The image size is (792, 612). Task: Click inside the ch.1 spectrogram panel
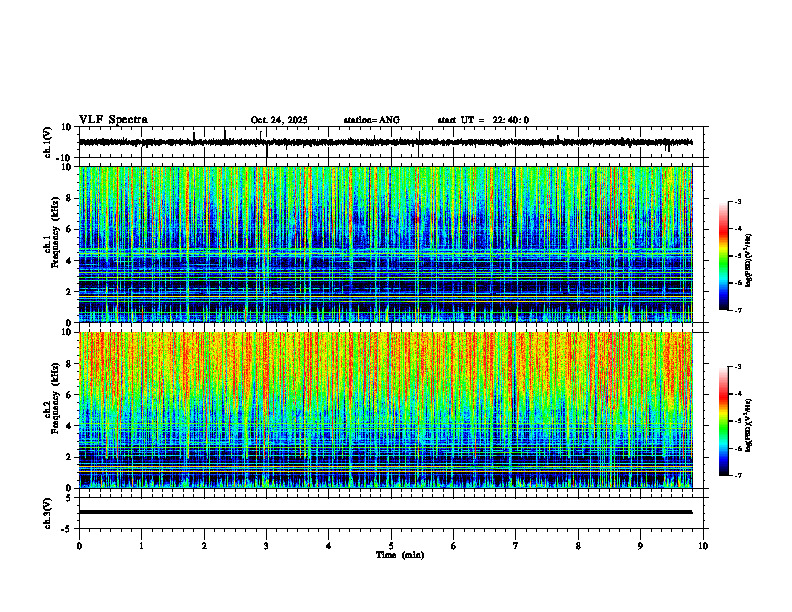[385, 244]
